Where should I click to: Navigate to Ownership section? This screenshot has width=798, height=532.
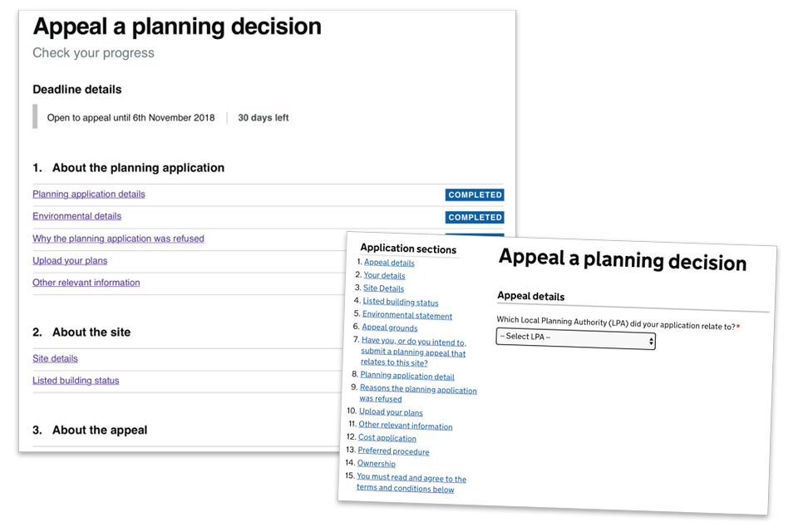(x=376, y=464)
